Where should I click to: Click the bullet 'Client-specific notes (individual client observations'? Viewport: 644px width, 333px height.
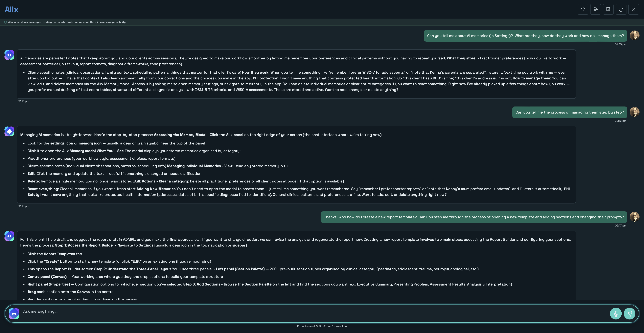pyautogui.click(x=158, y=166)
